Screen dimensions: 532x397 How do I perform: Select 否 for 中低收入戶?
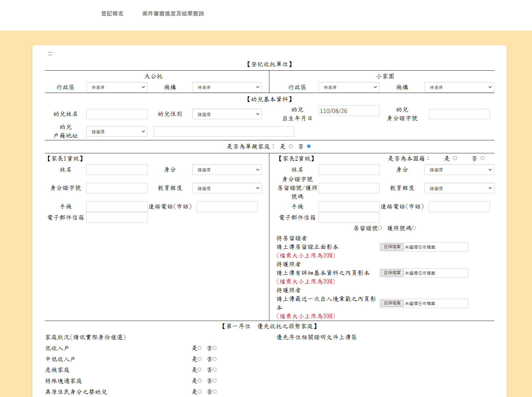coord(215,359)
